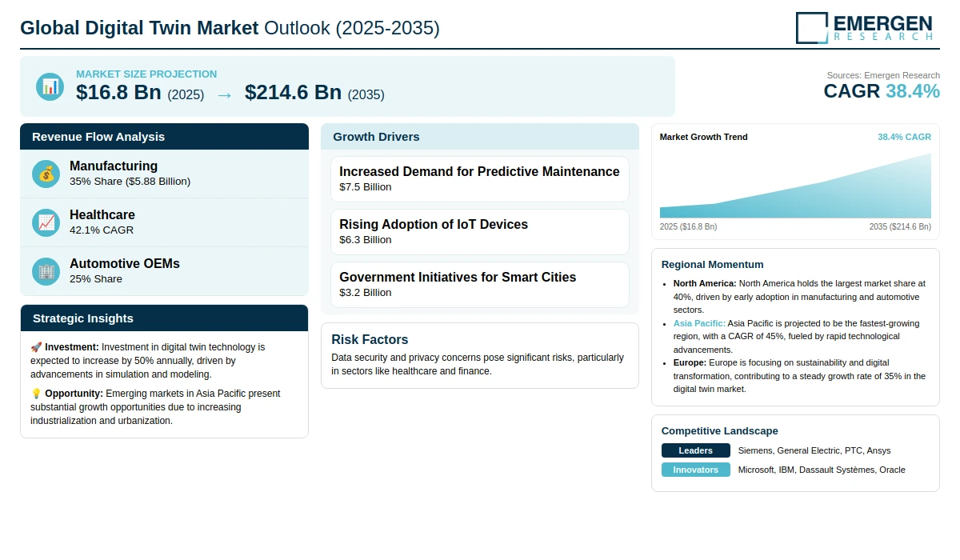The width and height of the screenshot is (960, 560).
Task: Click the Sources: Emergen Research text
Action: pyautogui.click(x=883, y=75)
